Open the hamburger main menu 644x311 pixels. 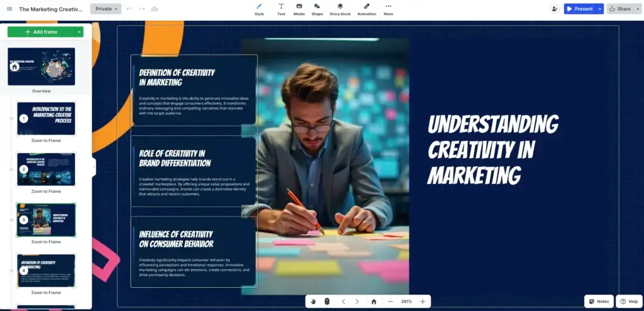[x=9, y=9]
